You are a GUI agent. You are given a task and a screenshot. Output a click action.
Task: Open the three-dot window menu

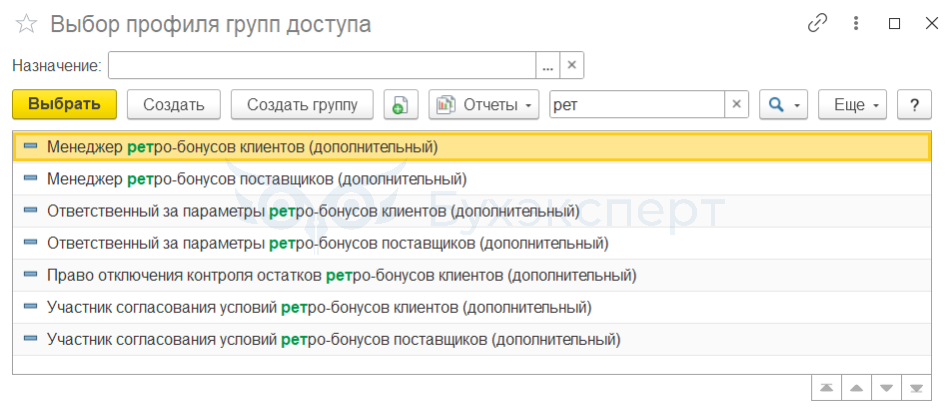pyautogui.click(x=855, y=23)
